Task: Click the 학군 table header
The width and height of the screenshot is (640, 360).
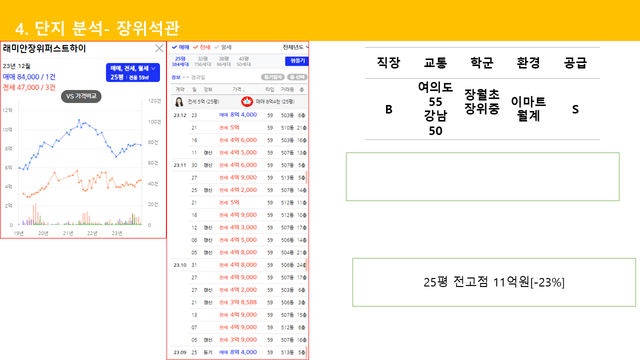Action: 482,63
